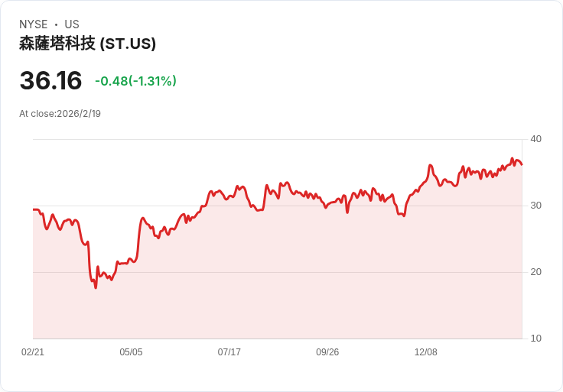Click the leftmost start of the price line
563x392 pixels.
(34, 209)
